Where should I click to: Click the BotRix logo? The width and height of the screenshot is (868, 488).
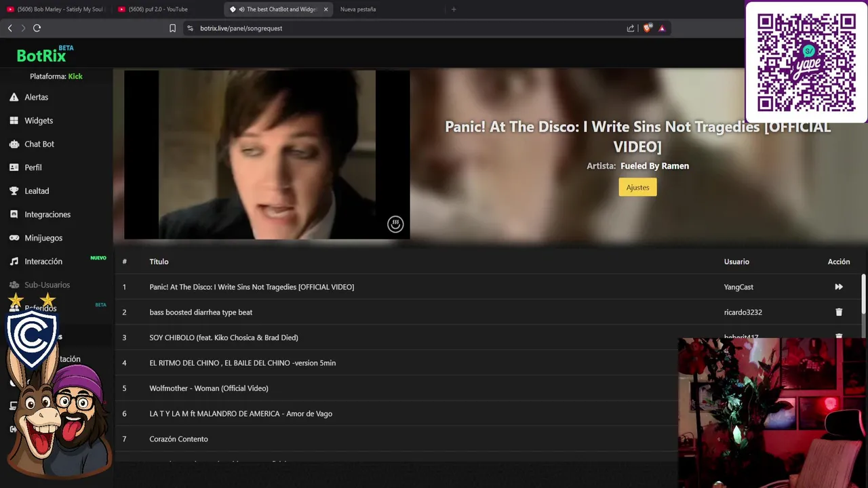click(x=41, y=56)
